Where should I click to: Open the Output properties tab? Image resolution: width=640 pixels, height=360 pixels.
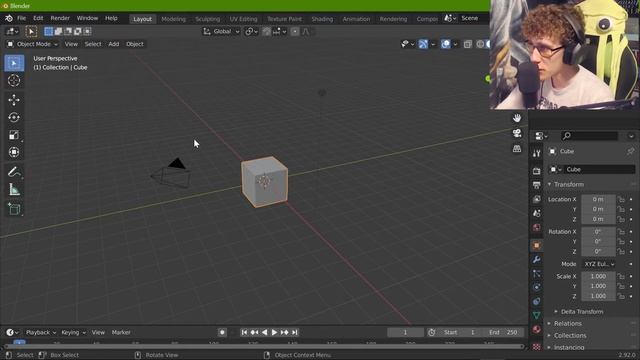coord(536,185)
